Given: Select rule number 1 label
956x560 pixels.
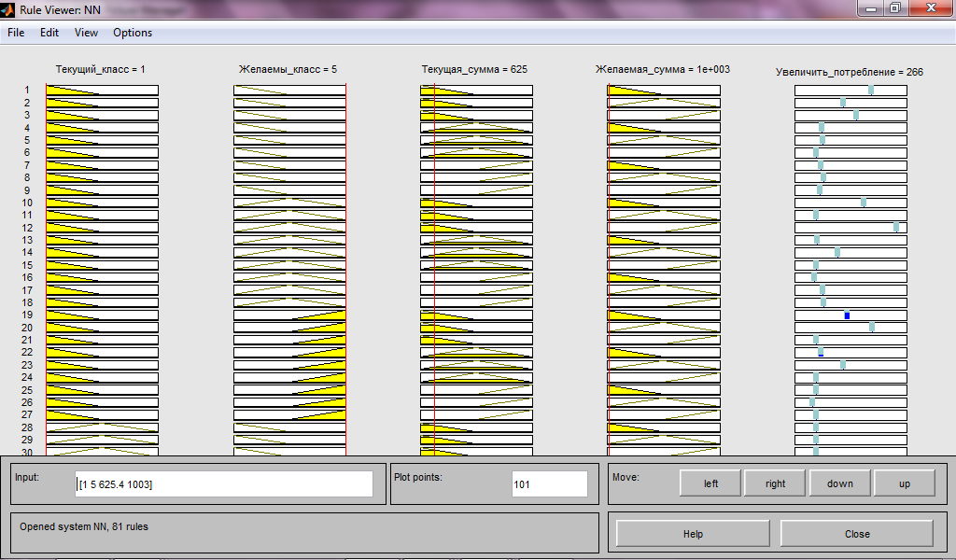Looking at the screenshot, I should coord(27,91).
